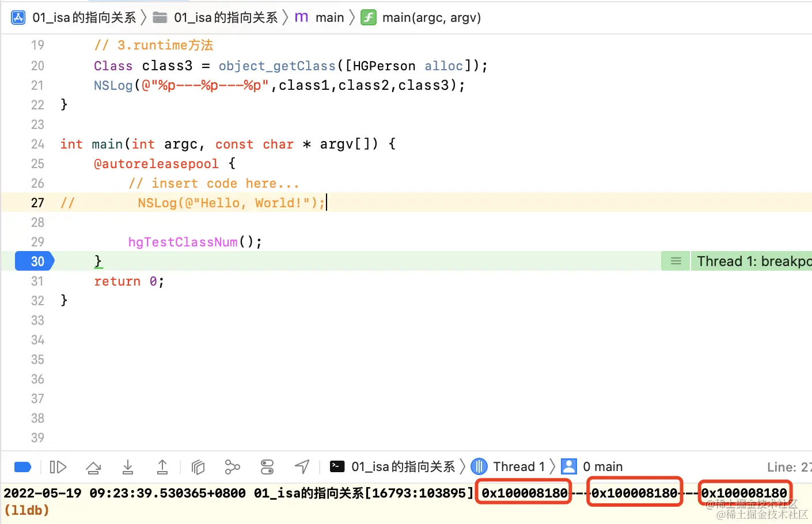812x524 pixels.
Task: Click object_getClass in line 20
Action: pos(277,66)
